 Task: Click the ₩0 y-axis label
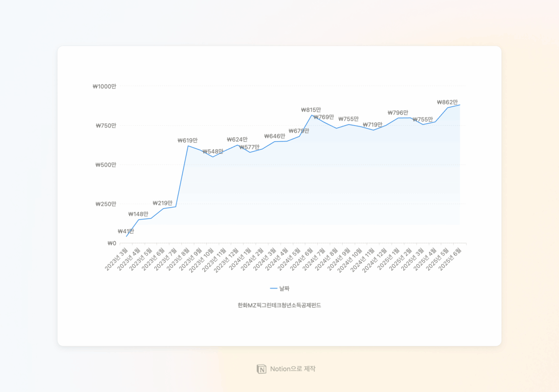tap(112, 243)
